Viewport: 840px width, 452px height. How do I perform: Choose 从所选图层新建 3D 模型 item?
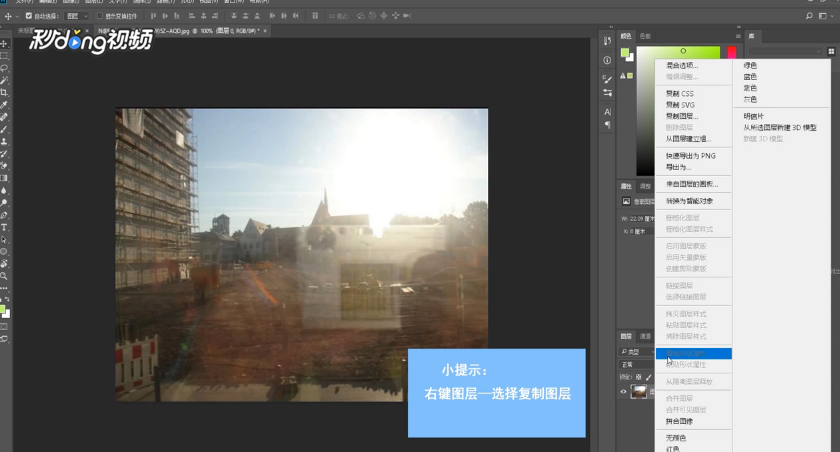[779, 127]
